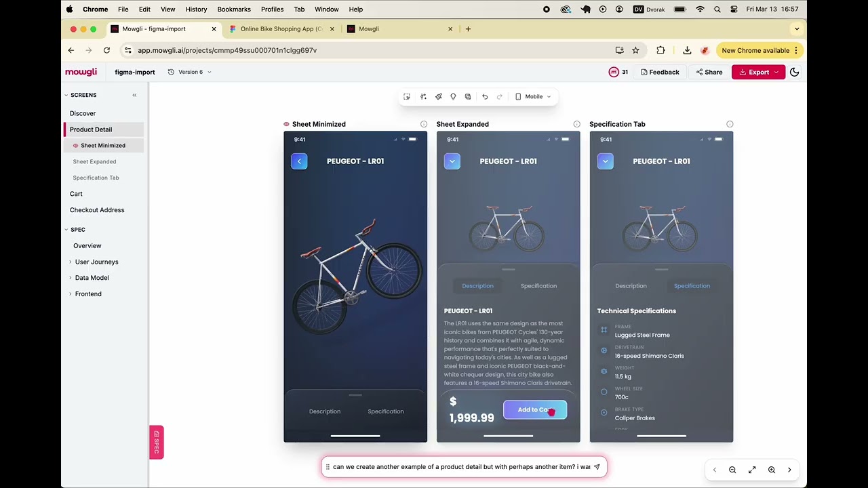
Task: Select Description tab in Sheet Expanded mockup
Action: tap(478, 286)
